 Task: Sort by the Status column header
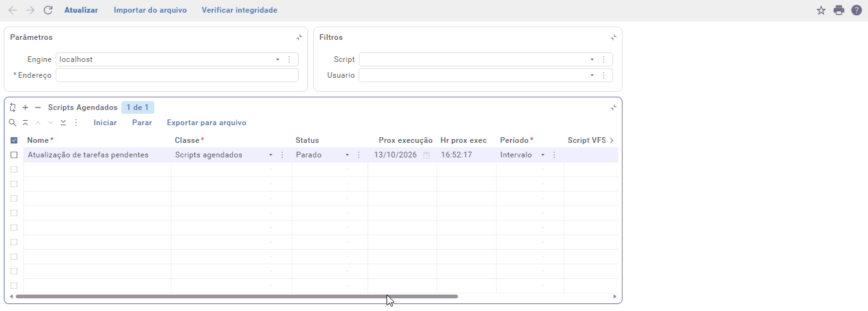point(307,140)
